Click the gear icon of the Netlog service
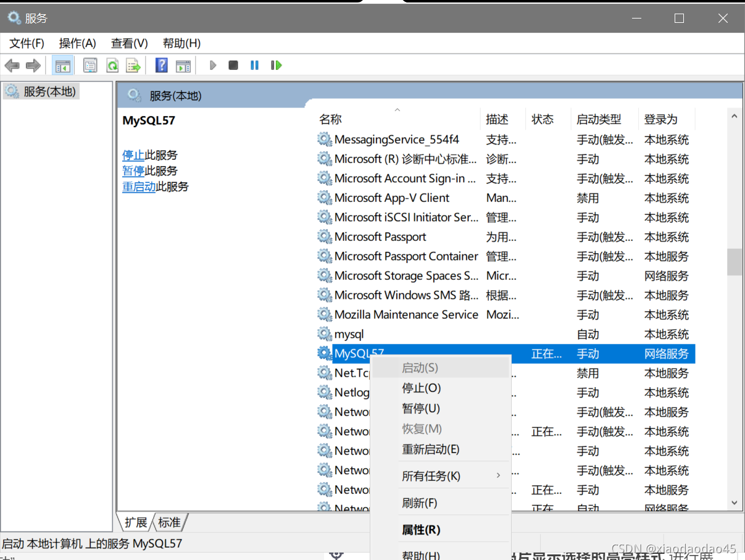This screenshot has height=560, width=745. [x=325, y=392]
